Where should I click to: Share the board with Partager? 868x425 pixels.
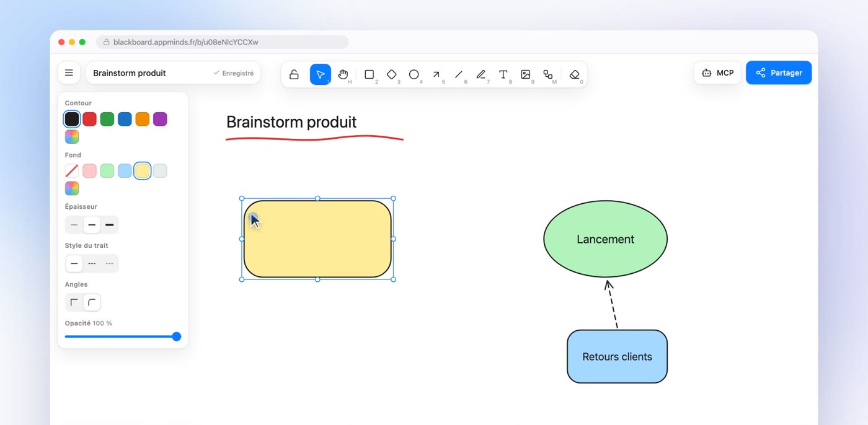click(779, 73)
